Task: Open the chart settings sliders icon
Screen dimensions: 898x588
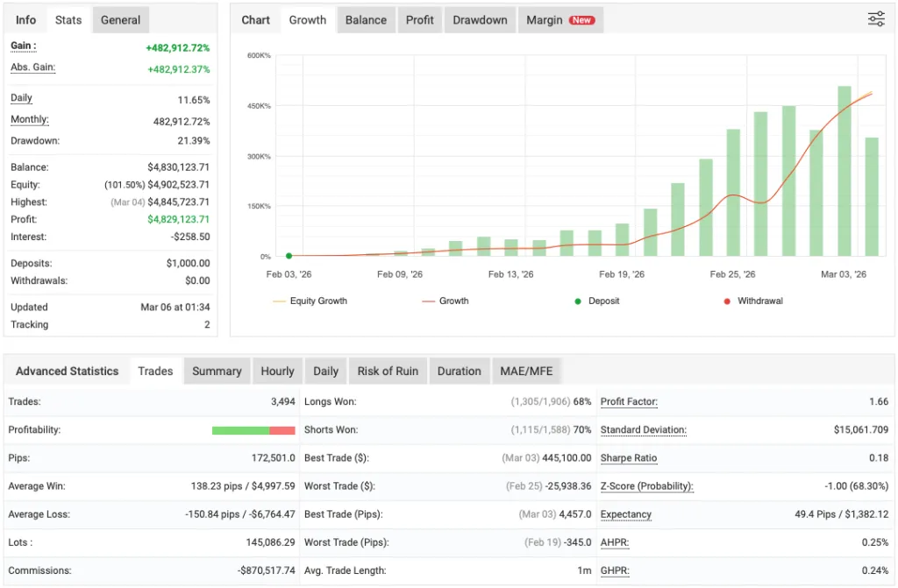Action: [875, 18]
